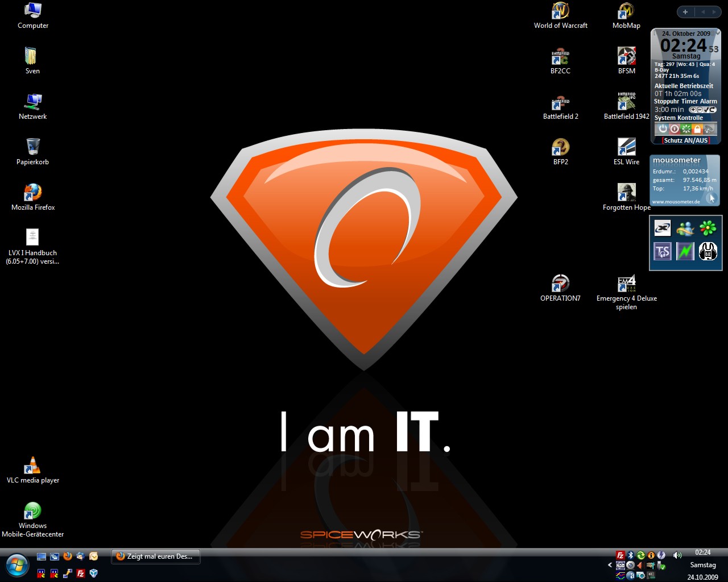Open Zeigt mal euren Des... taskbar window

click(156, 556)
